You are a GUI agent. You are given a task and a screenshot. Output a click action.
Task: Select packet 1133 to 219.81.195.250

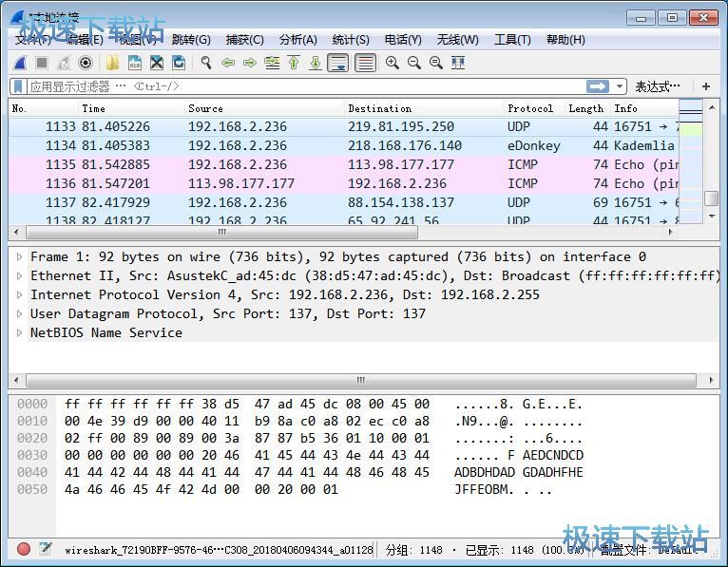344,126
